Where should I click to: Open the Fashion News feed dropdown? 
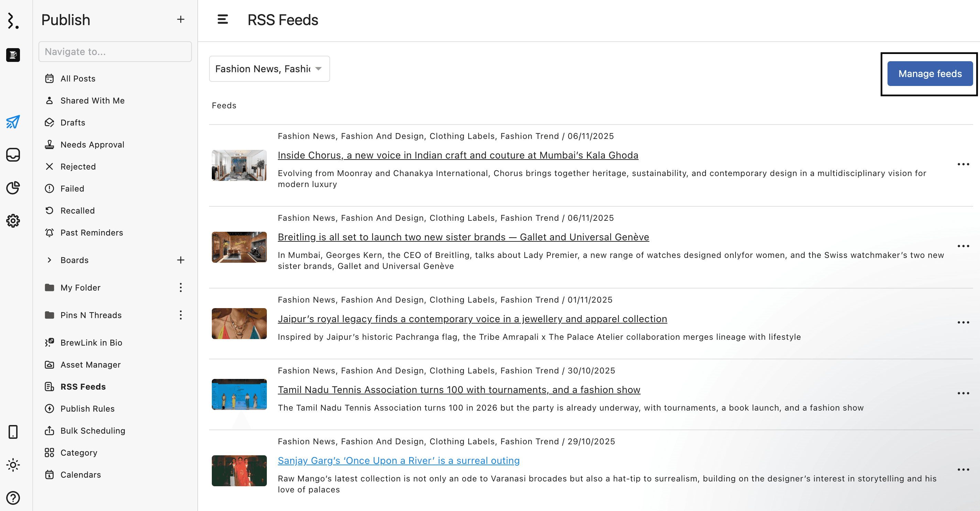269,69
